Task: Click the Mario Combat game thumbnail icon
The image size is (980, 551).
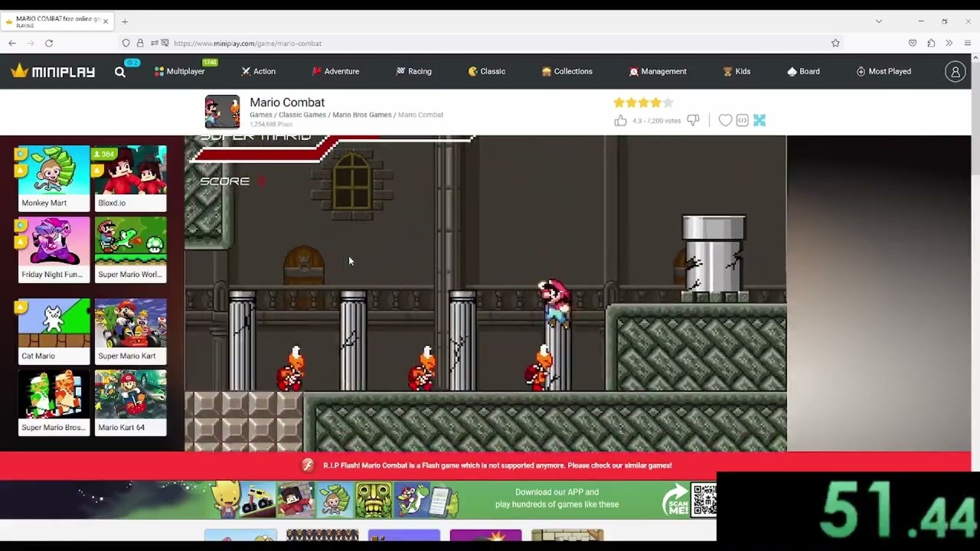Action: (222, 112)
